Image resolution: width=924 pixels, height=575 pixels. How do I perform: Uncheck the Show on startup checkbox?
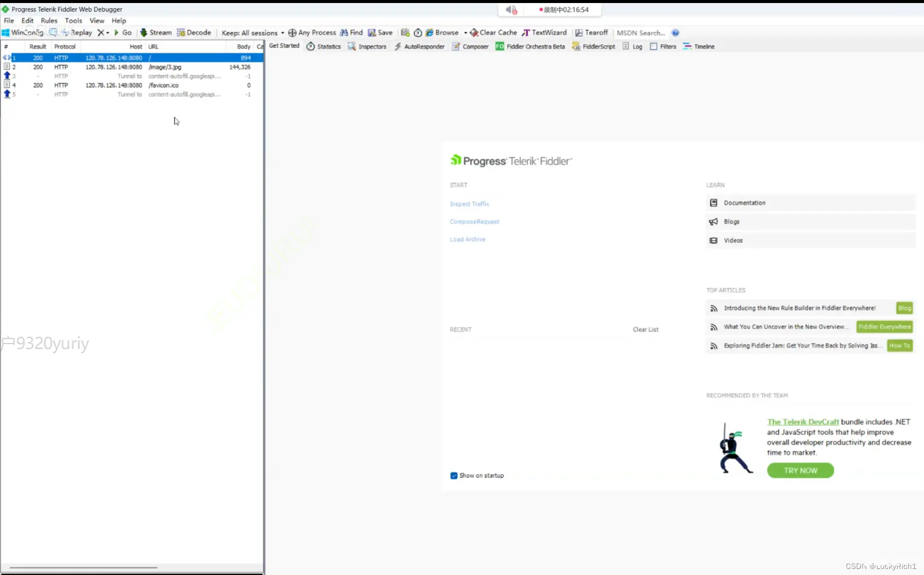coord(453,476)
